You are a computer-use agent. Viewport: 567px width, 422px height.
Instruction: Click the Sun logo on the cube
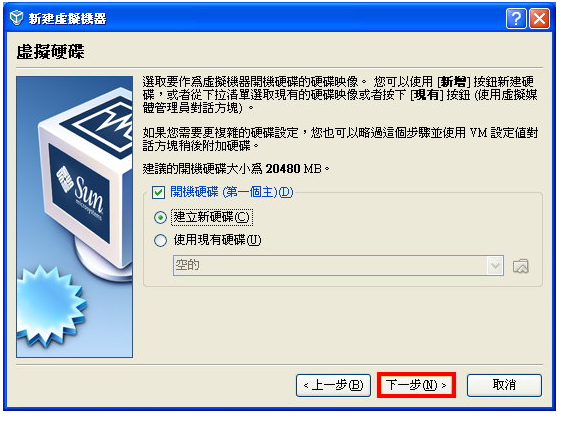click(80, 193)
